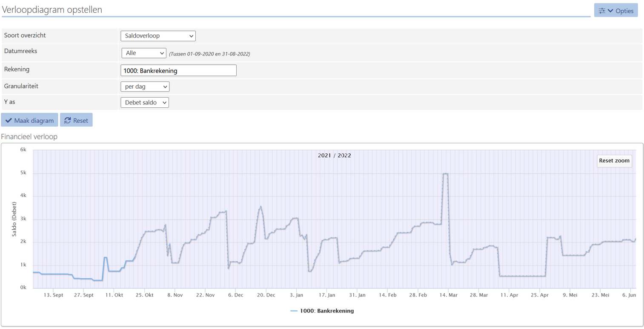
Task: Click the 'Verloopdiagram opstellen' page title
Action: (x=52, y=9)
